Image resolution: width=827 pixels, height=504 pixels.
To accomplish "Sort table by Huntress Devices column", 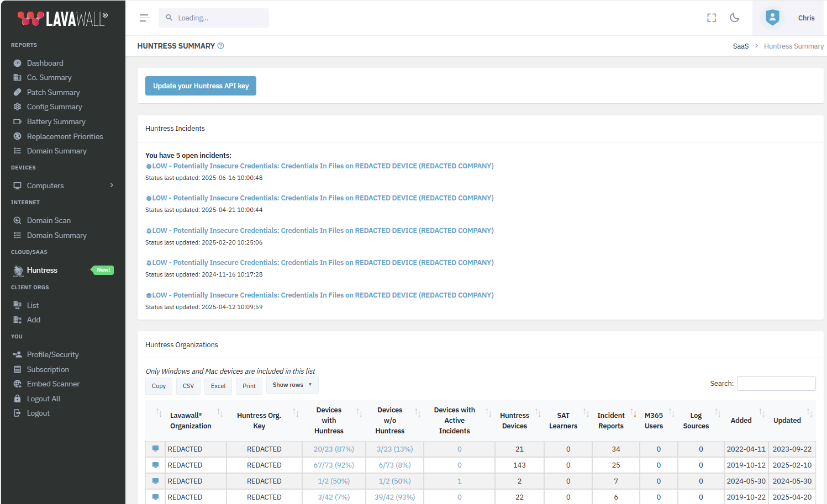I will pos(537,413).
